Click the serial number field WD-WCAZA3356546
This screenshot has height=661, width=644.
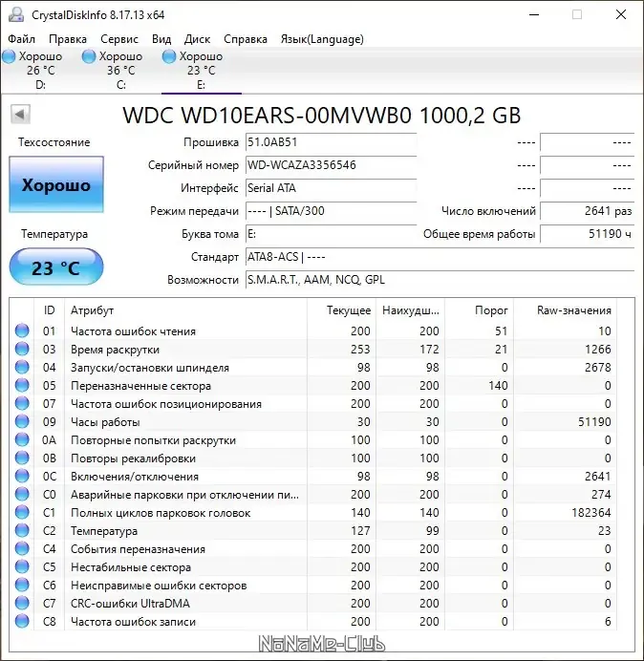331,165
